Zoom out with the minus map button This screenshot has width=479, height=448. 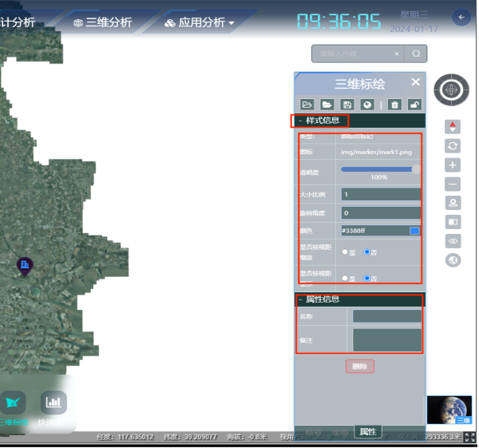453,184
